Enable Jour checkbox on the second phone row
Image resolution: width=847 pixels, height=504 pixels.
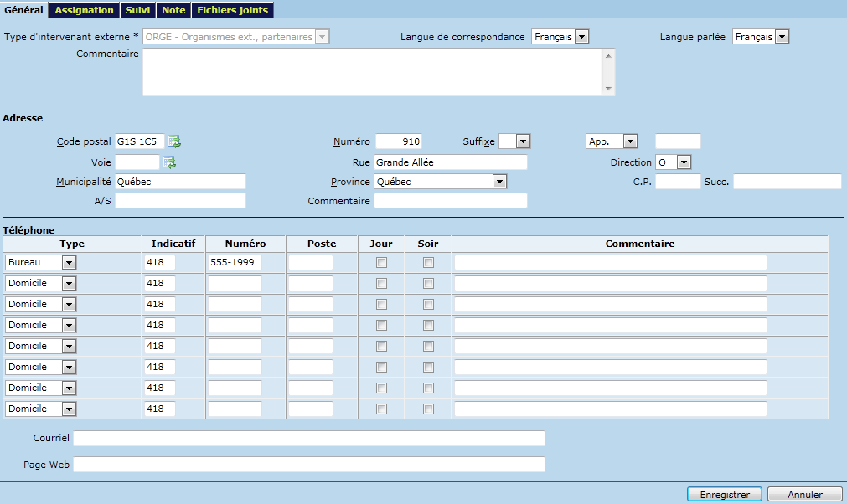click(x=381, y=284)
